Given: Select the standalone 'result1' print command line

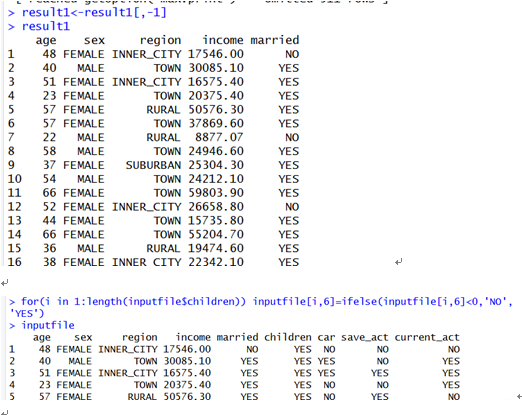Looking at the screenshot, I should (46, 26).
